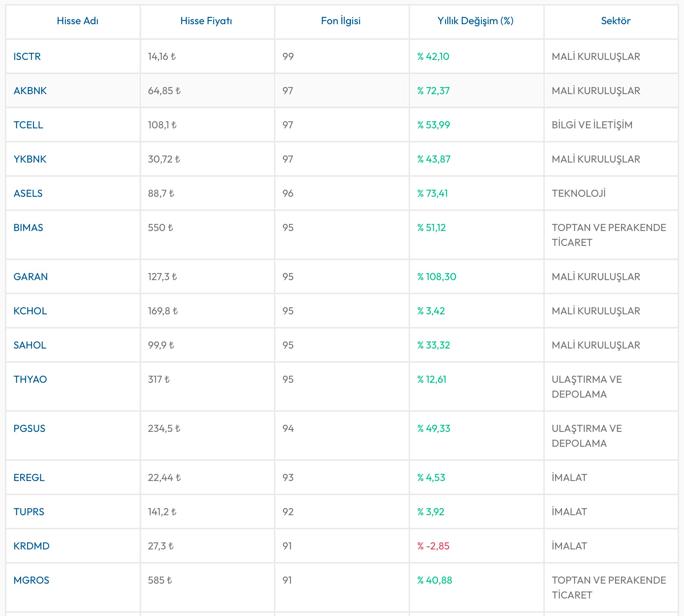Open the EREGL stock link
684x616 pixels.
point(29,478)
